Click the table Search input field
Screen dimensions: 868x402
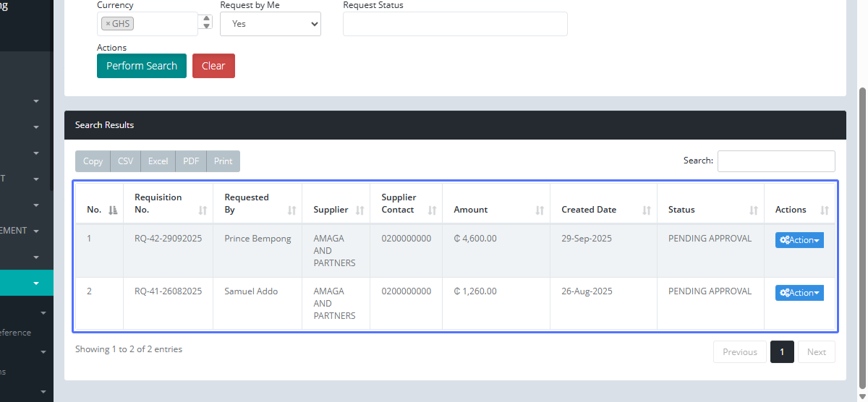pyautogui.click(x=775, y=161)
